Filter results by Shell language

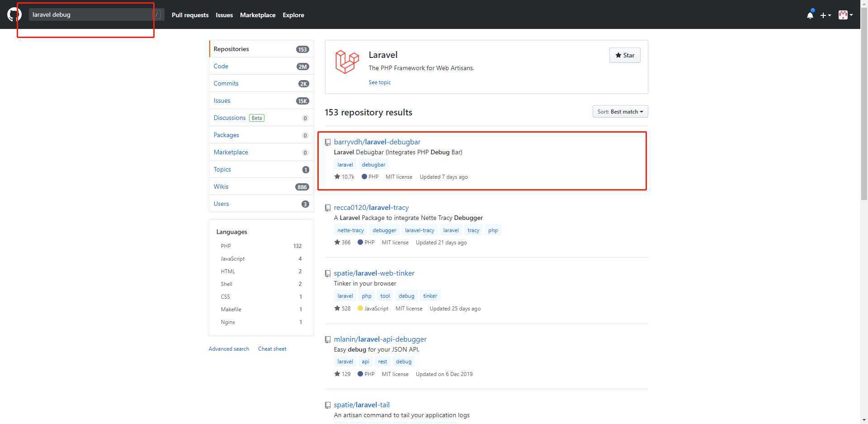[261, 284]
